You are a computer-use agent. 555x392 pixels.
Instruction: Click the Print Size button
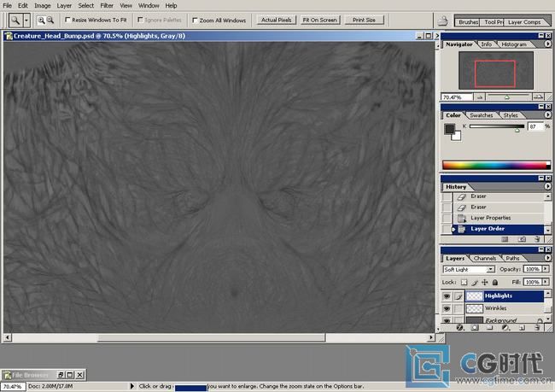tap(364, 20)
